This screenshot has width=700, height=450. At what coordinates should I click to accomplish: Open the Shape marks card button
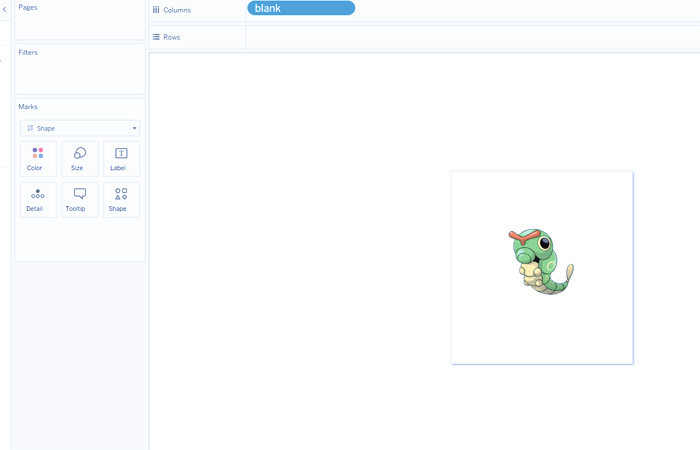[x=121, y=200]
